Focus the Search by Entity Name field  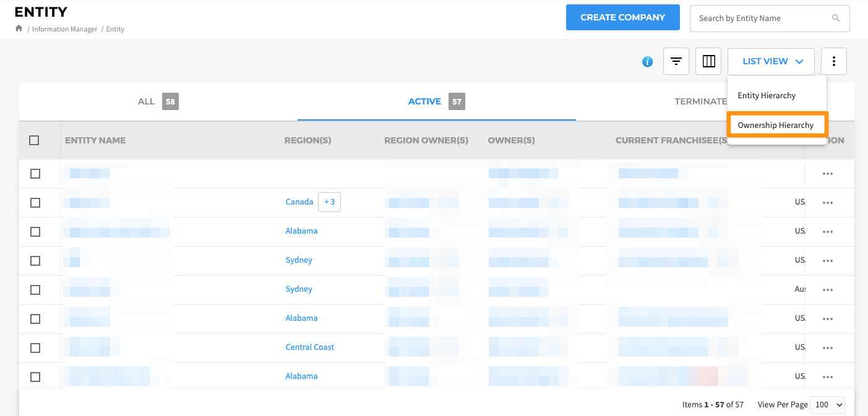761,19
